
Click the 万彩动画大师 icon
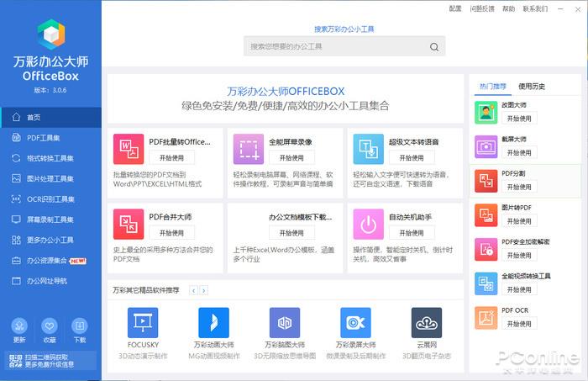click(x=213, y=322)
